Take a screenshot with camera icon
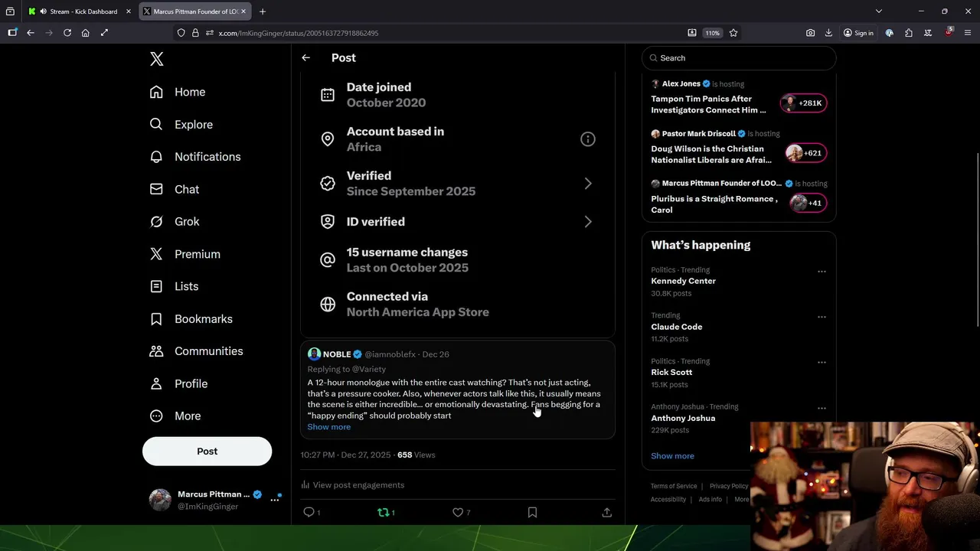This screenshot has height=551, width=980. click(810, 33)
